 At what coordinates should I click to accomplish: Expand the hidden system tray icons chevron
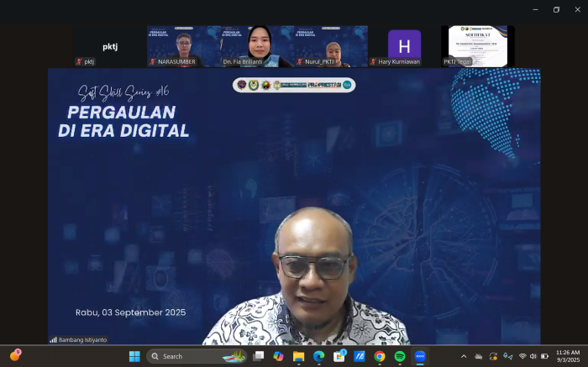point(464,356)
